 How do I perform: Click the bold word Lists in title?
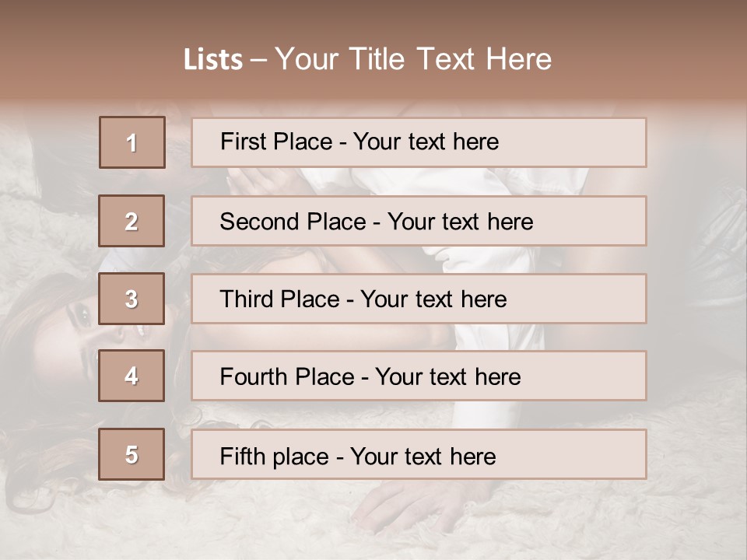(213, 60)
